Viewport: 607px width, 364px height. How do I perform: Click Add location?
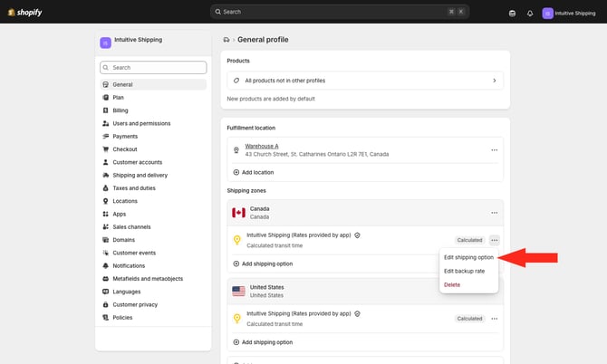pos(254,172)
